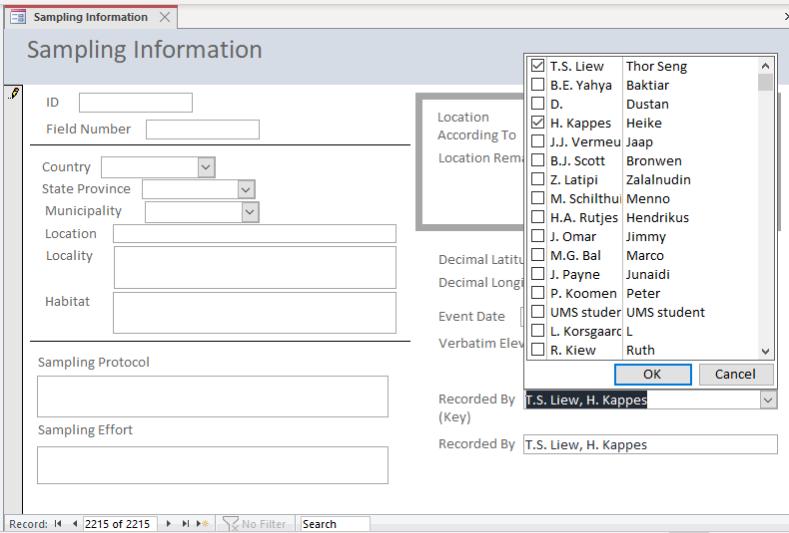Viewport: 789px width, 533px height.
Task: Check J. Omar checkbox
Action: pos(537,236)
